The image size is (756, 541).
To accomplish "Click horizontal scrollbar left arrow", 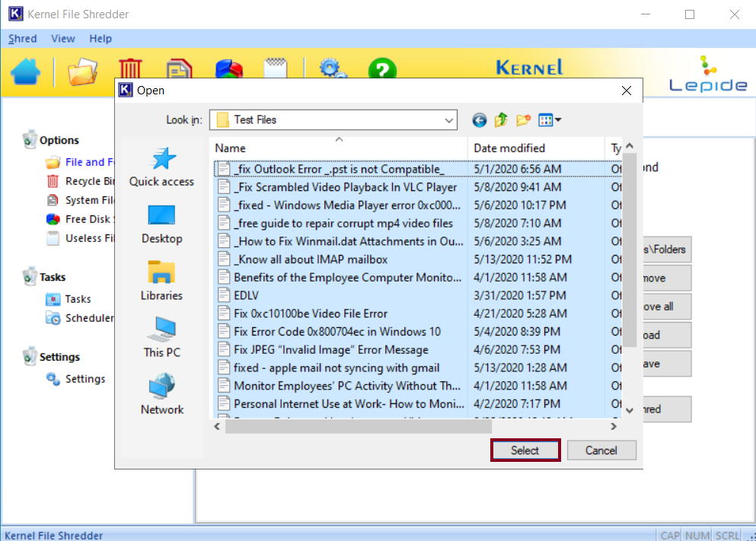I will point(217,426).
